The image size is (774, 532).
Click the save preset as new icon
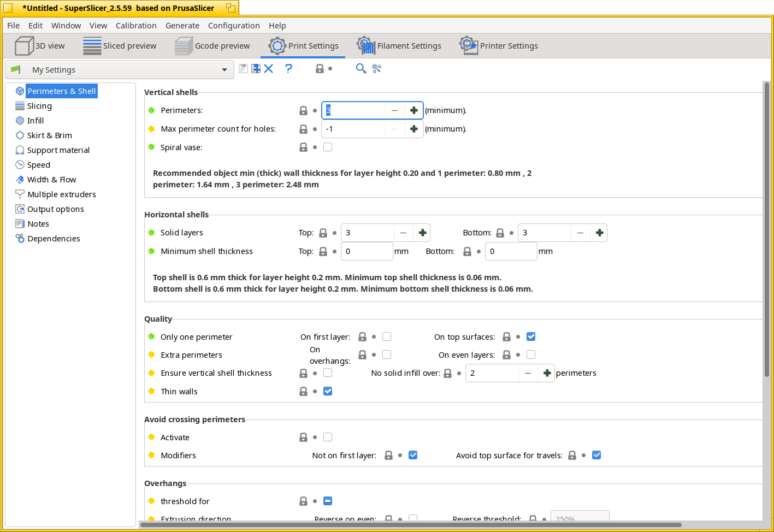(256, 69)
